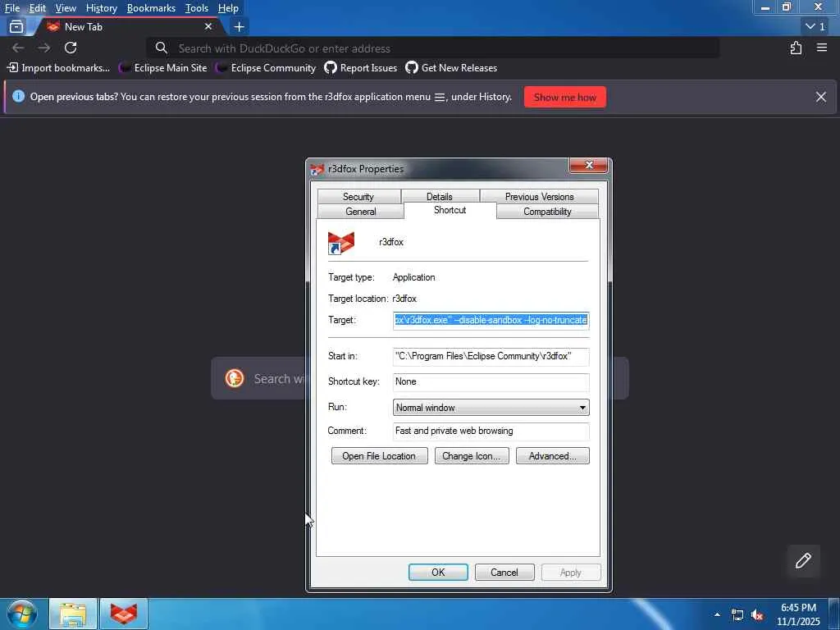Click the network tray icon
This screenshot has width=840, height=630.
[737, 615]
